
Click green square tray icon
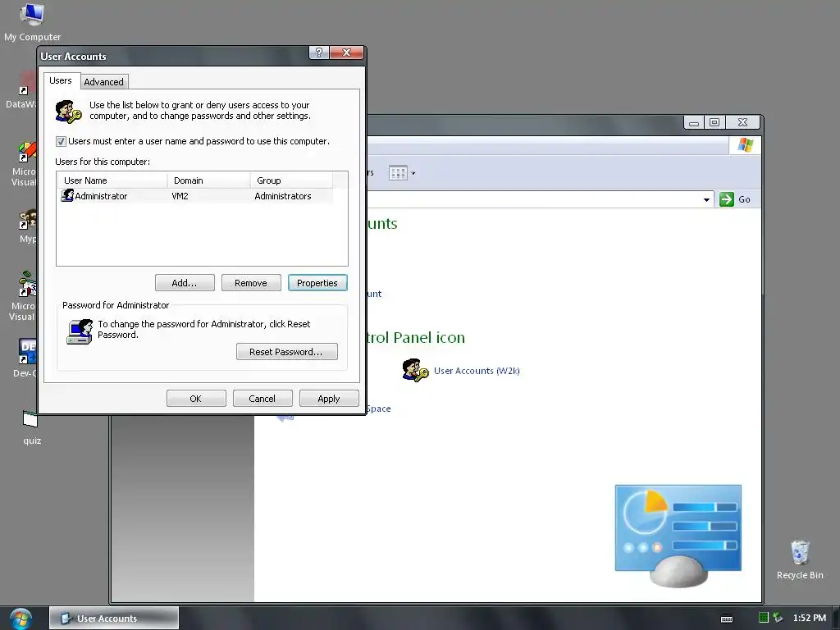click(x=764, y=618)
